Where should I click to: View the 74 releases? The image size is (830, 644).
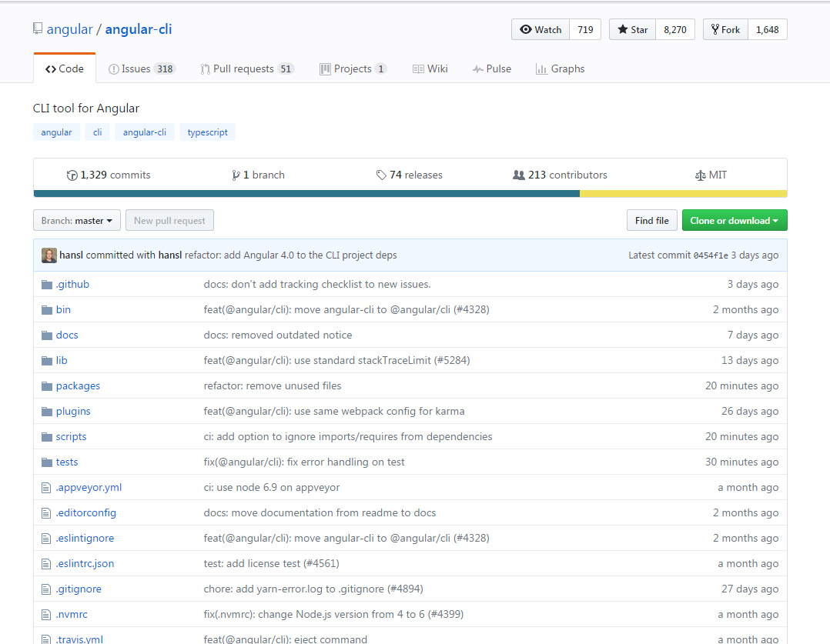409,175
